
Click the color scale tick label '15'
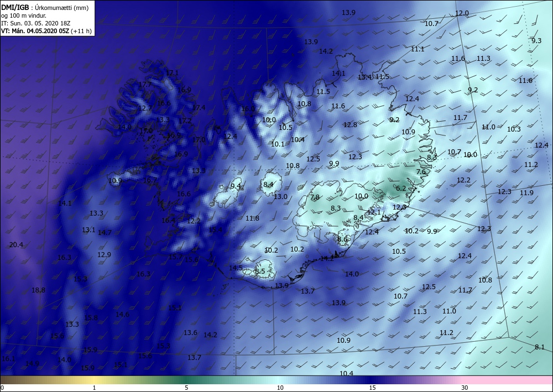pyautogui.click(x=372, y=388)
